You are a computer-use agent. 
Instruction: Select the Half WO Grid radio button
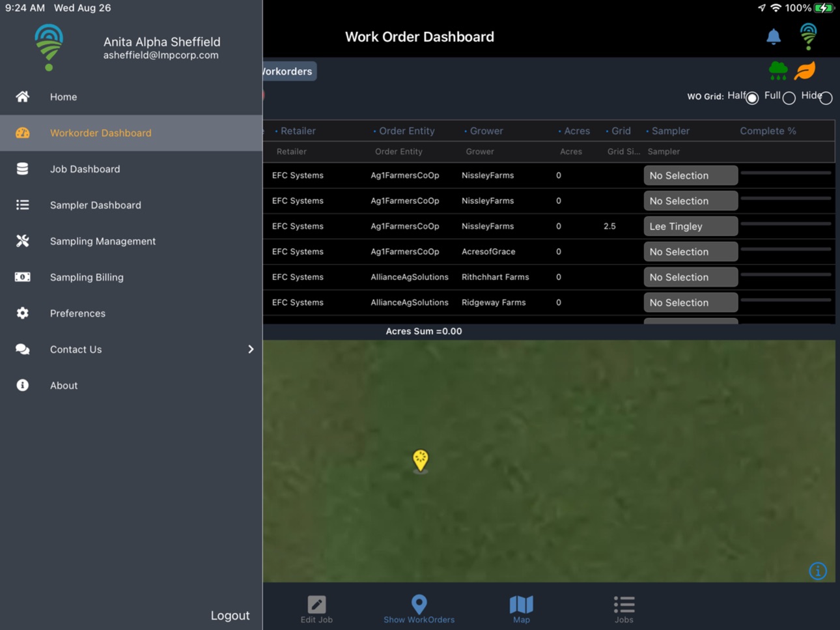click(x=752, y=98)
